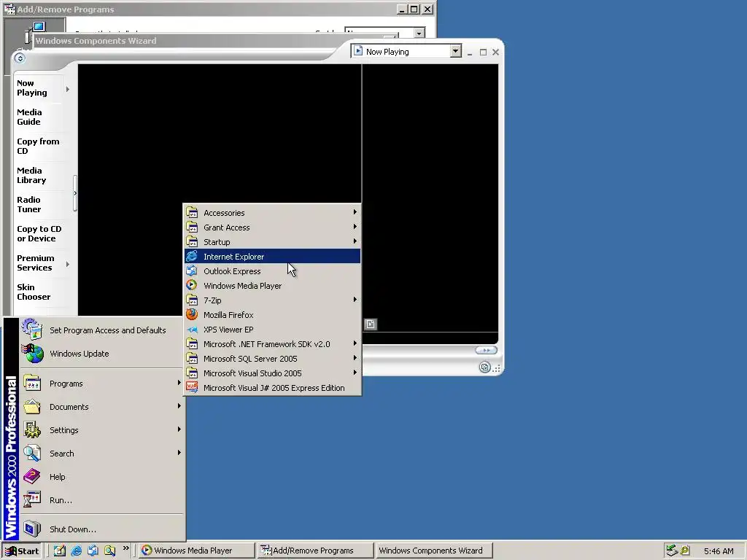Select Copy from CD in Media Player
Viewport: 747px width, 560px height.
click(40, 146)
